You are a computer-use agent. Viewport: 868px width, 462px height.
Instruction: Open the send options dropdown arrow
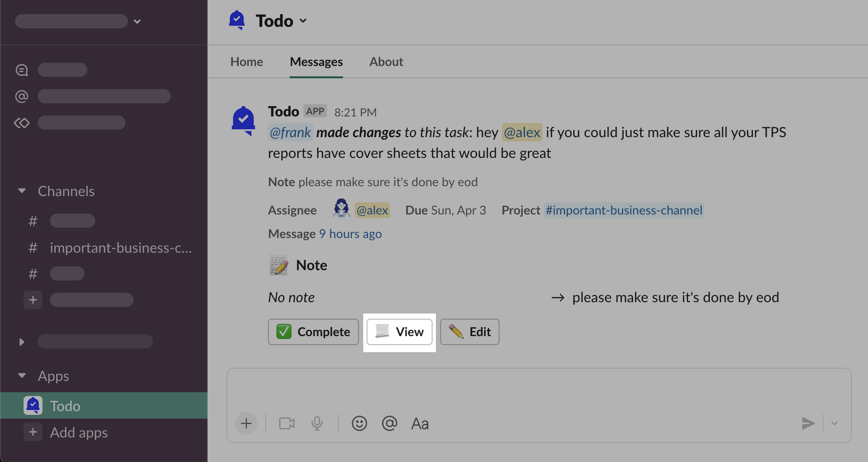[835, 423]
